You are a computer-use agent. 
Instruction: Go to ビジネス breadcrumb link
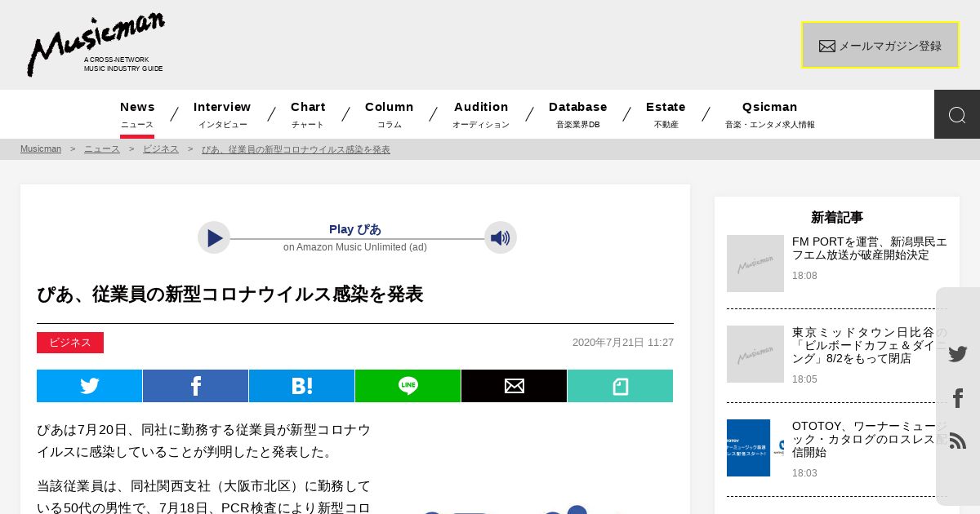click(161, 149)
